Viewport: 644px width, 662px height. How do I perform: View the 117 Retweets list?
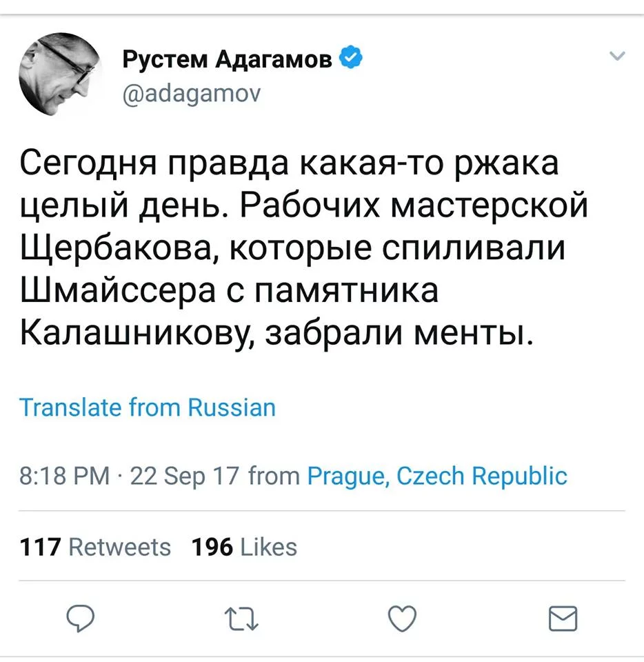[x=95, y=547]
